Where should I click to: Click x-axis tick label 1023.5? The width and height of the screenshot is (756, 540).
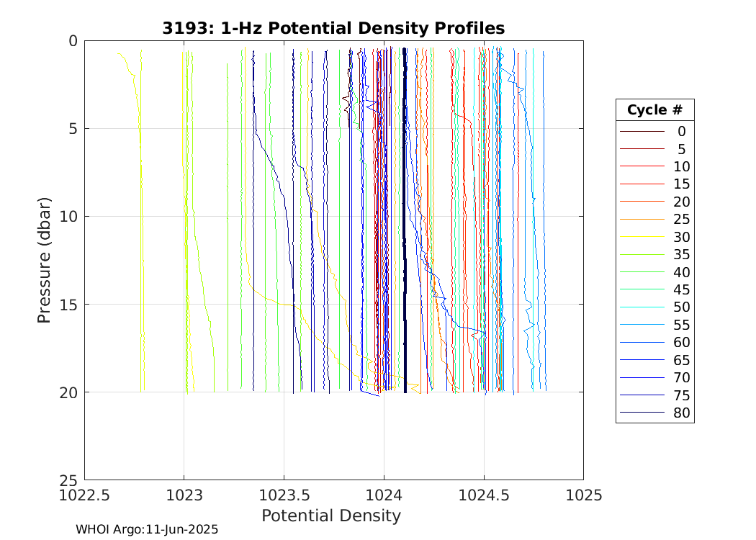point(284,495)
